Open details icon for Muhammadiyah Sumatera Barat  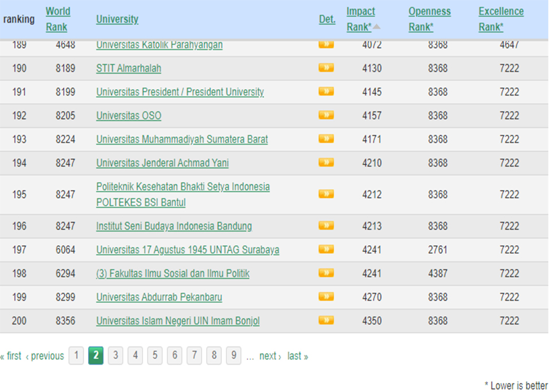click(326, 139)
